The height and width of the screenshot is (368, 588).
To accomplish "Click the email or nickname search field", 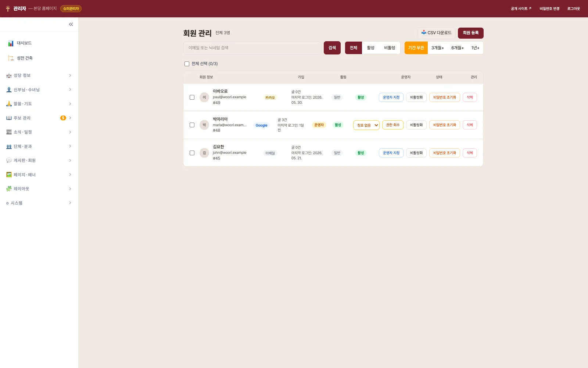I will (252, 48).
